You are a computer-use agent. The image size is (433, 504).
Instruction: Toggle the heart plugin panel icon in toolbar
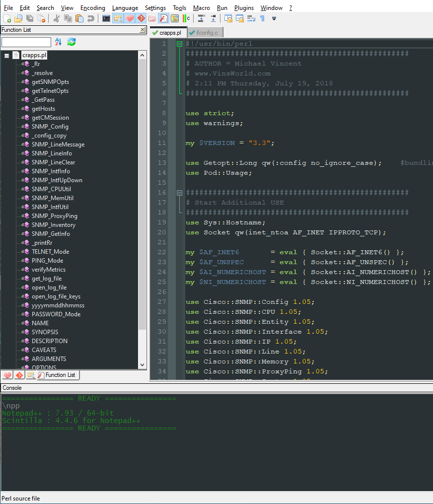click(130, 19)
